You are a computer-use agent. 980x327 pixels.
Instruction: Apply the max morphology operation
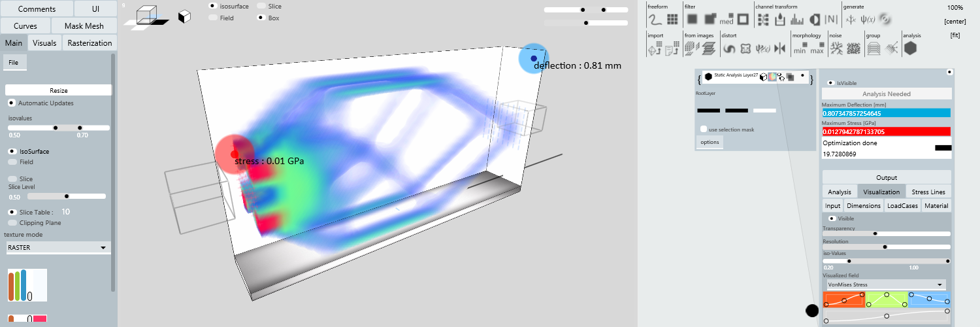pos(817,49)
